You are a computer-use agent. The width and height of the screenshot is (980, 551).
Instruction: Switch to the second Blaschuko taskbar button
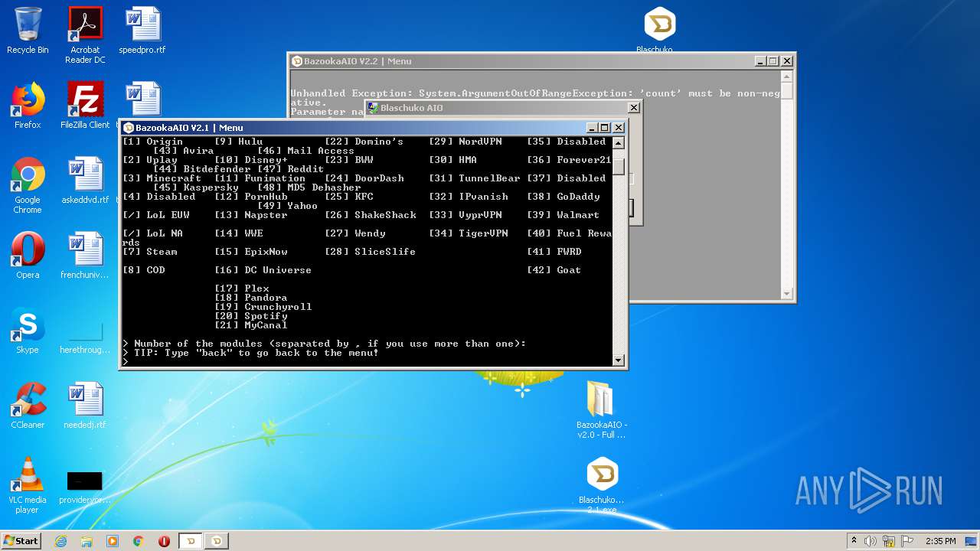tap(217, 541)
